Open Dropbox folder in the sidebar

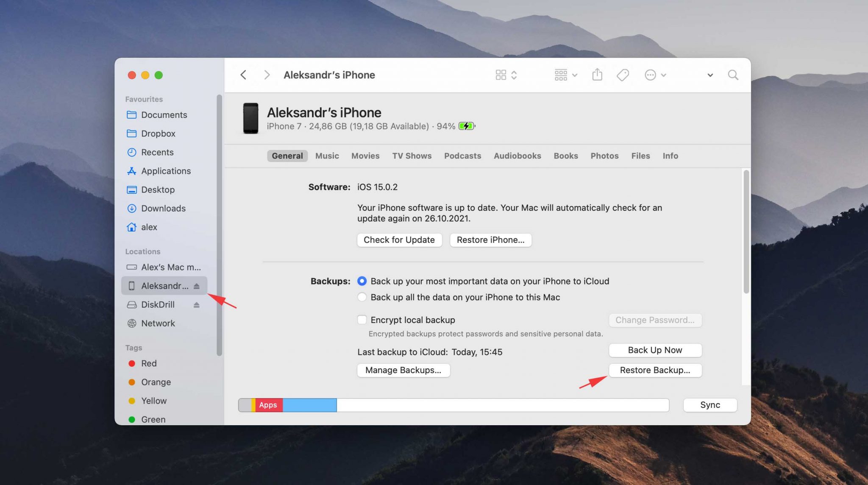164,134
